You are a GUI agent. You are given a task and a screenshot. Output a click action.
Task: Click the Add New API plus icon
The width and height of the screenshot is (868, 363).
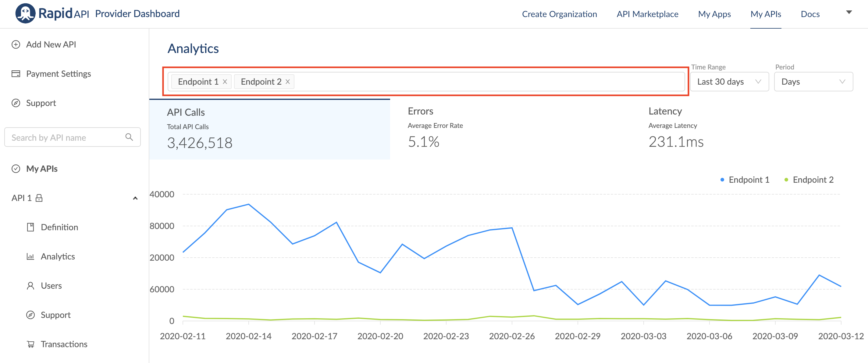(16, 44)
